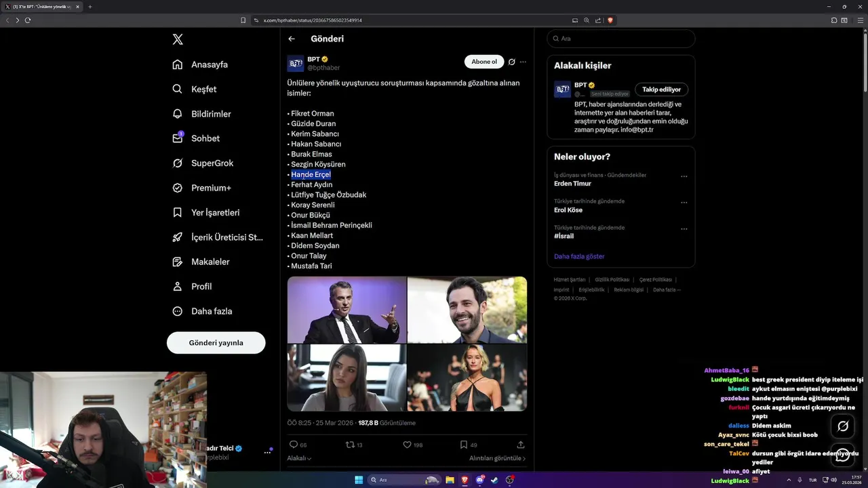The image size is (868, 488).
Task: Open Discord from taskbar
Action: (480, 480)
